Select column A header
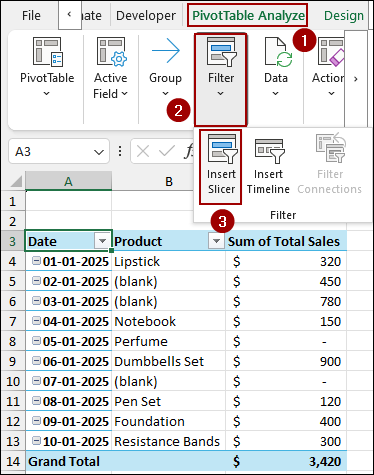 coord(68,181)
